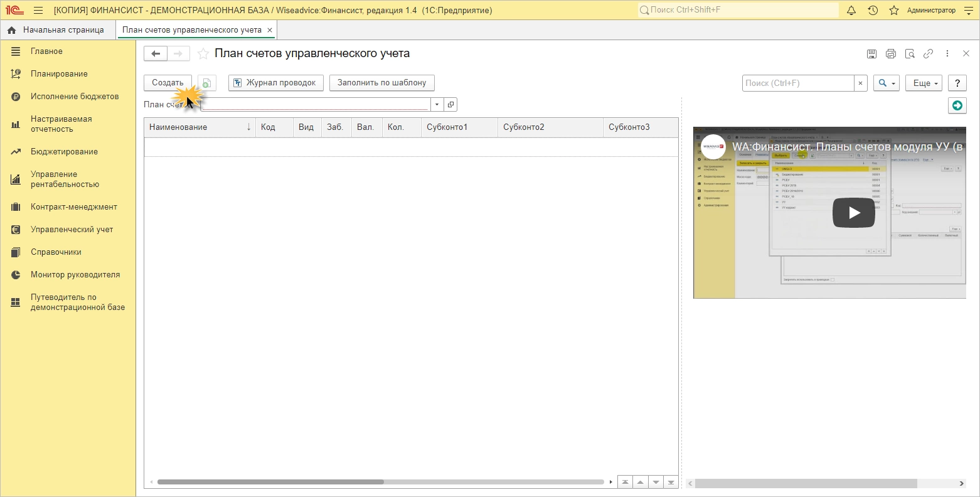Click the global Поиск Ctrl+Shift+F field

(x=738, y=10)
